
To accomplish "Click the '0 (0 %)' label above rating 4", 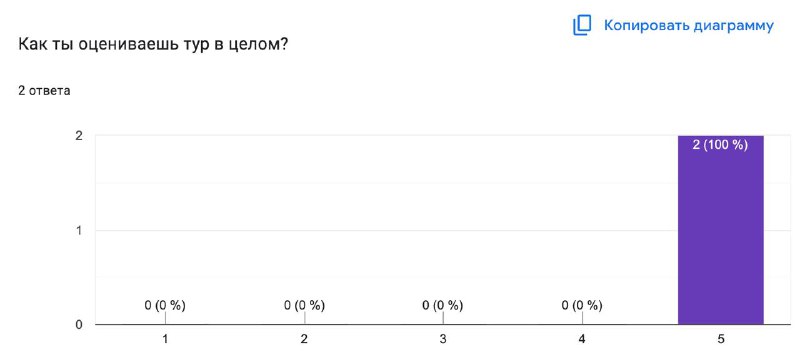I will (582, 305).
